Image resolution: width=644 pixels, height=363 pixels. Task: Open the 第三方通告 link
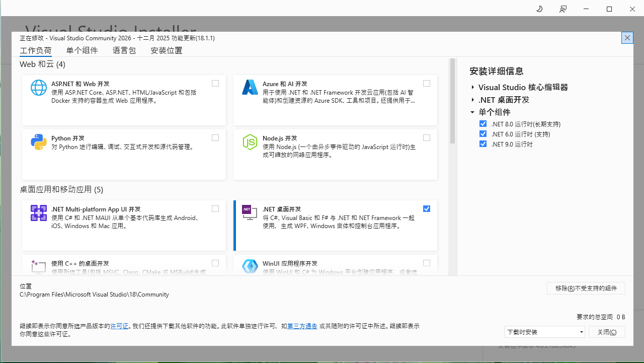click(x=302, y=326)
